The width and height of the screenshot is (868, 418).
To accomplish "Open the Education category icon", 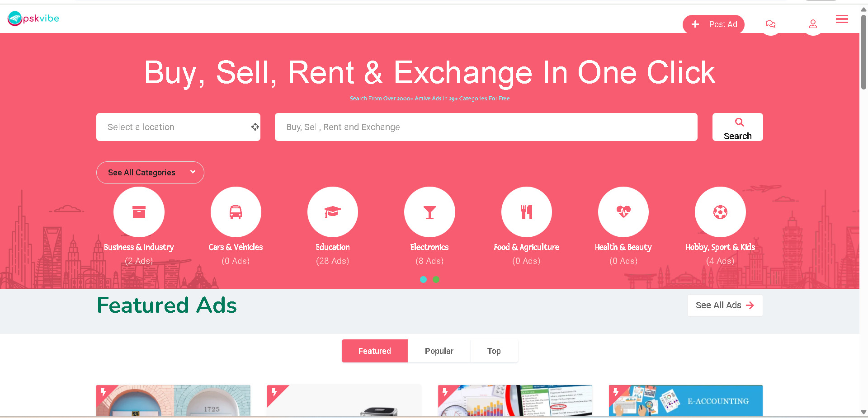I will 333,212.
